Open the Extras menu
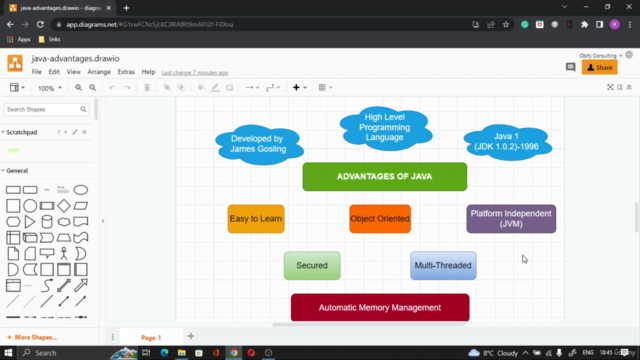Screen dimensions: 640x360 [126, 72]
